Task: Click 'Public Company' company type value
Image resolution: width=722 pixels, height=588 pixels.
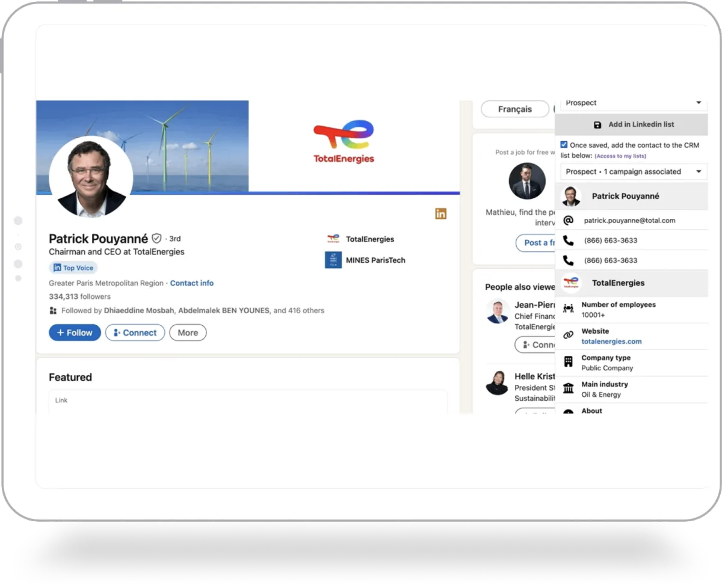Action: [607, 368]
